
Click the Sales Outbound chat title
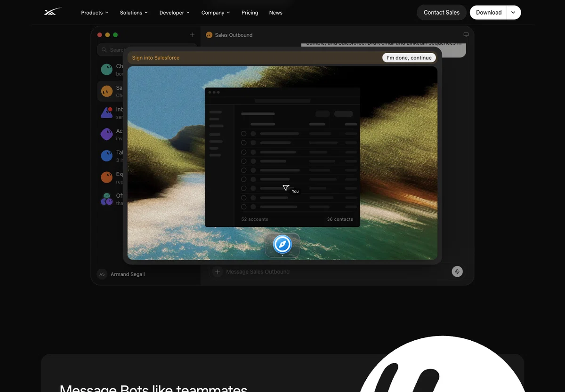(234, 35)
